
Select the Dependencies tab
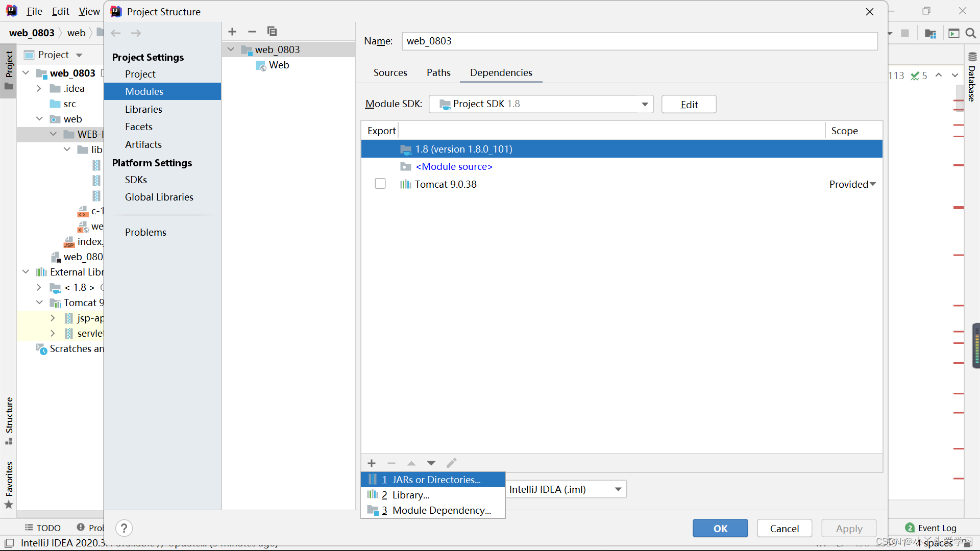(501, 72)
